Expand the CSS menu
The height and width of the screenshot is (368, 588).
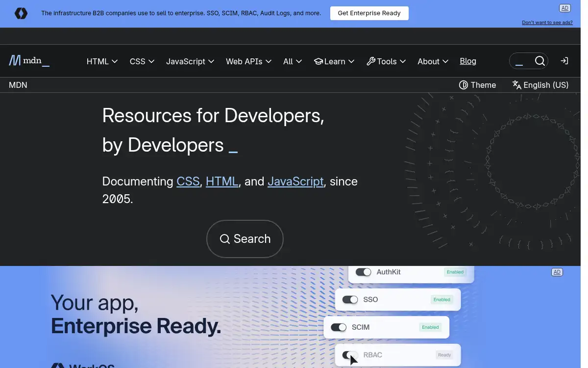tap(142, 61)
